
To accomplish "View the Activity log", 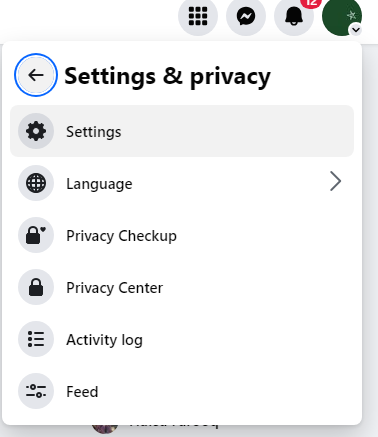I will click(x=182, y=339).
